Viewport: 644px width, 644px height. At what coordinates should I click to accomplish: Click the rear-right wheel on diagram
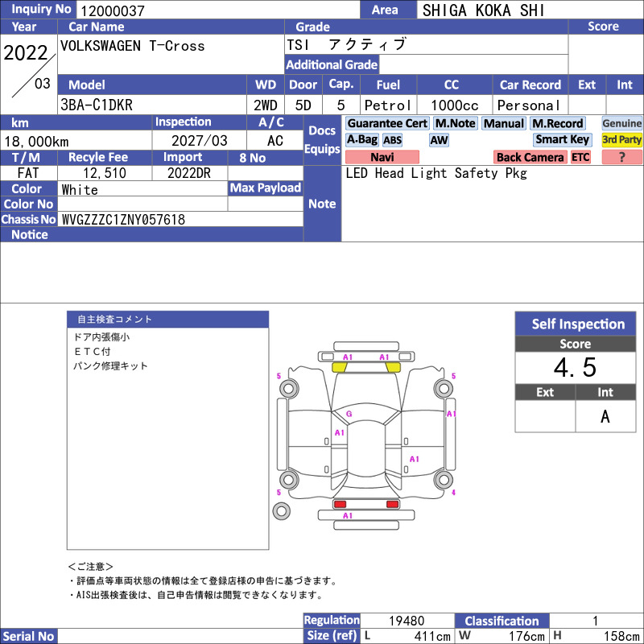(444, 479)
